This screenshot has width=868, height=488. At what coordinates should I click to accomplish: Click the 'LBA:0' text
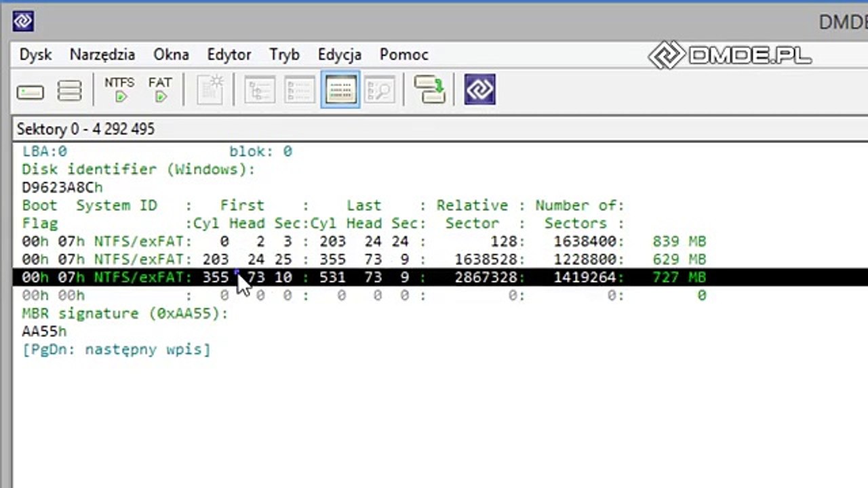pos(45,151)
